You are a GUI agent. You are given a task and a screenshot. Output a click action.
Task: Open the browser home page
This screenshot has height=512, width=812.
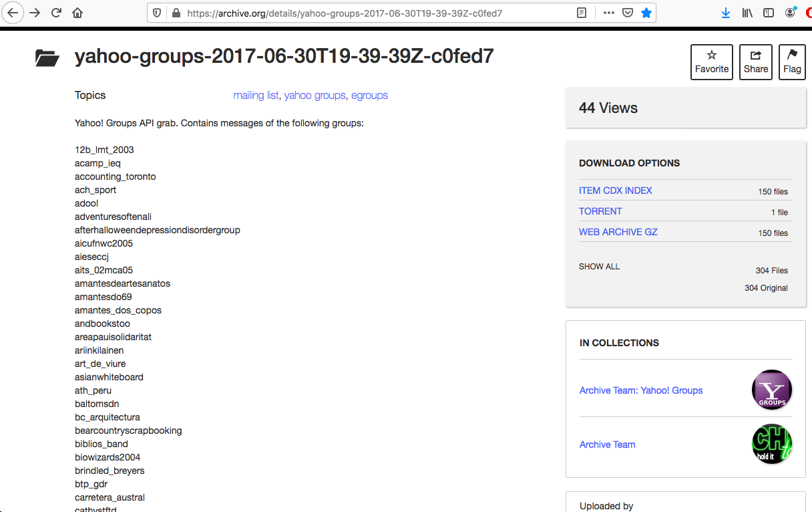pyautogui.click(x=77, y=13)
